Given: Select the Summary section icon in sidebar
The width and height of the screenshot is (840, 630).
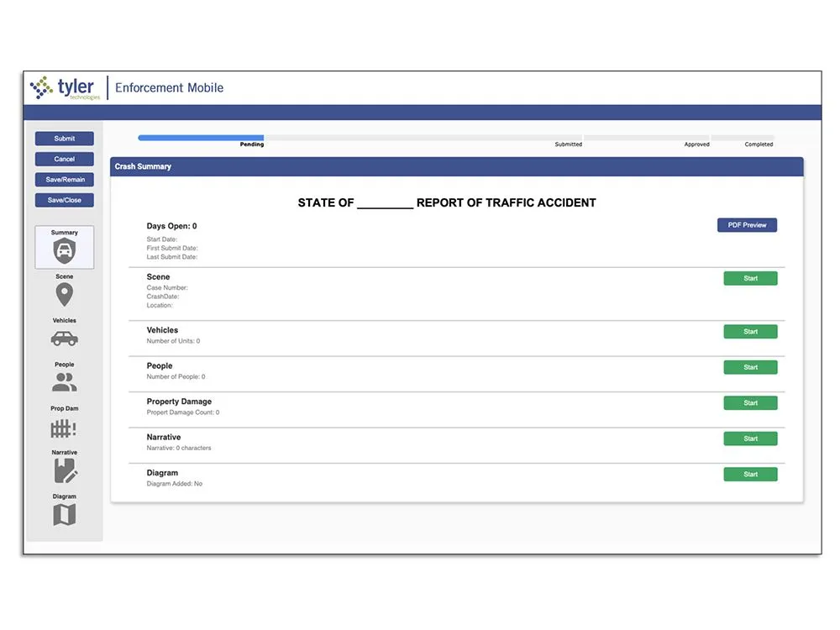Looking at the screenshot, I should point(64,247).
